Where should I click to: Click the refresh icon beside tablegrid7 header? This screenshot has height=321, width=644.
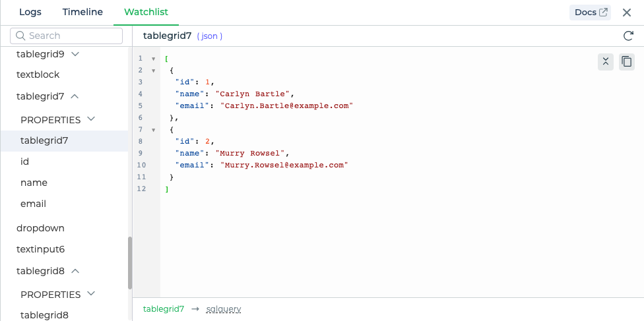[628, 36]
